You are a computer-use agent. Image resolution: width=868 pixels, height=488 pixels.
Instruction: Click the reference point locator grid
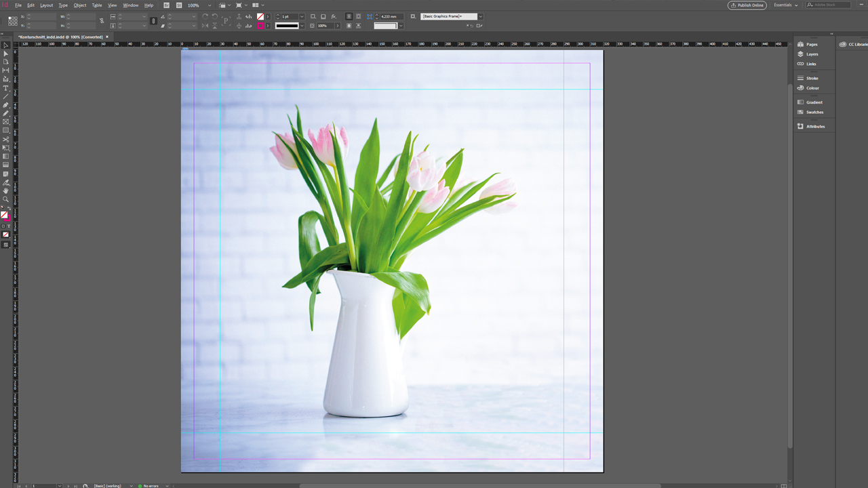[13, 21]
